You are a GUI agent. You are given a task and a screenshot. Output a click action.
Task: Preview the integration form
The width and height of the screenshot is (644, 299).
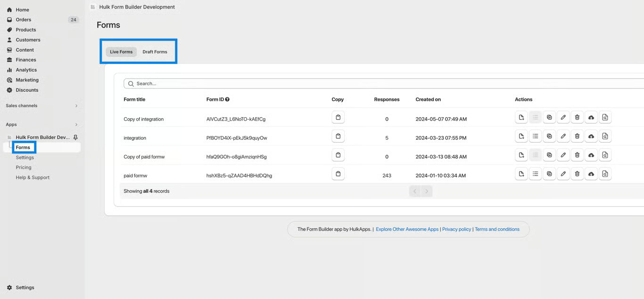tap(605, 136)
